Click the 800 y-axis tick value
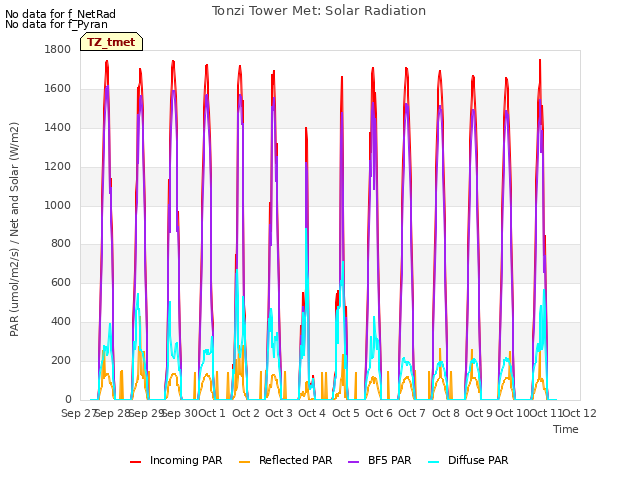This screenshot has height=480, width=640. (61, 244)
